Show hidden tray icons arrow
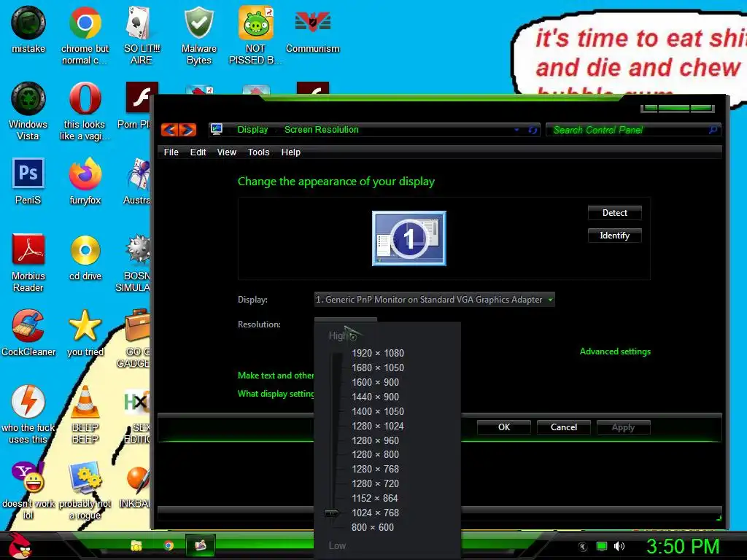This screenshot has height=560, width=747. [582, 547]
